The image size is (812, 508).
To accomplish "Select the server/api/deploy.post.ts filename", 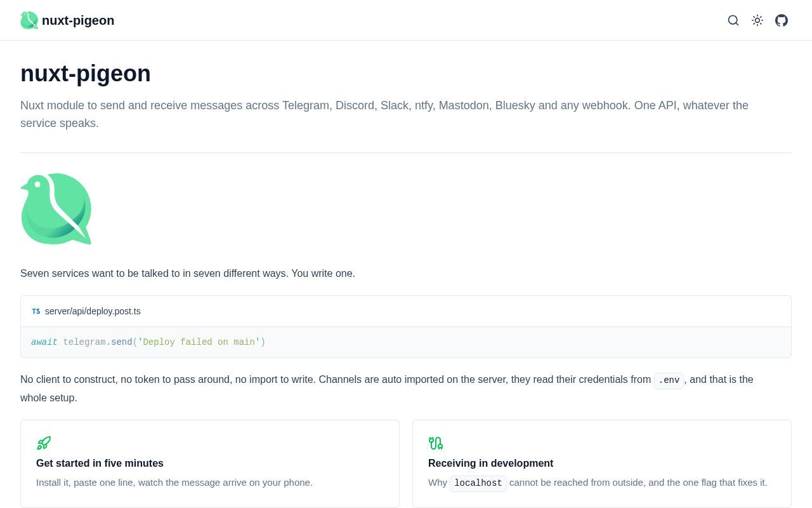I will pos(93,311).
